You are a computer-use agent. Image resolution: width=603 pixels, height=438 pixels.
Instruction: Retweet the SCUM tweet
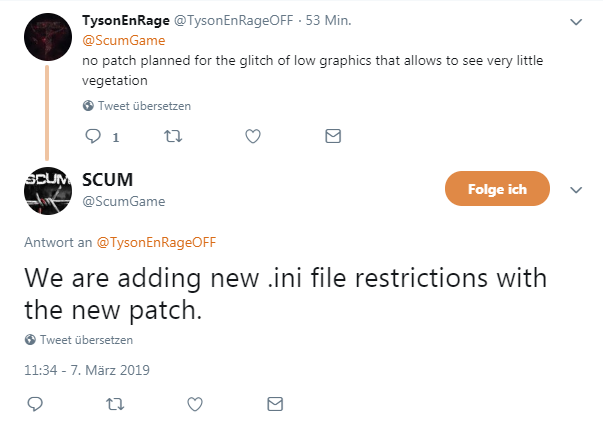click(x=115, y=404)
